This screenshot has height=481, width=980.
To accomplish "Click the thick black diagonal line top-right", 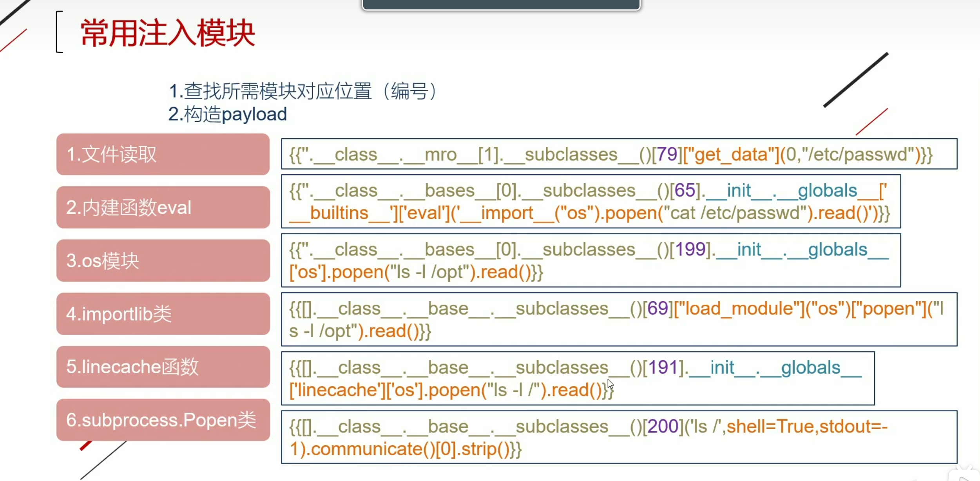I will pyautogui.click(x=855, y=80).
